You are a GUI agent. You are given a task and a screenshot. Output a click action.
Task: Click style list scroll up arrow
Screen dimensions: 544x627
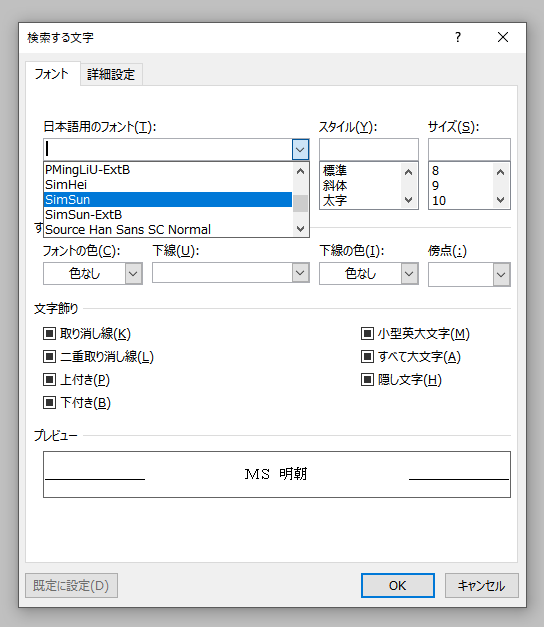408,172
